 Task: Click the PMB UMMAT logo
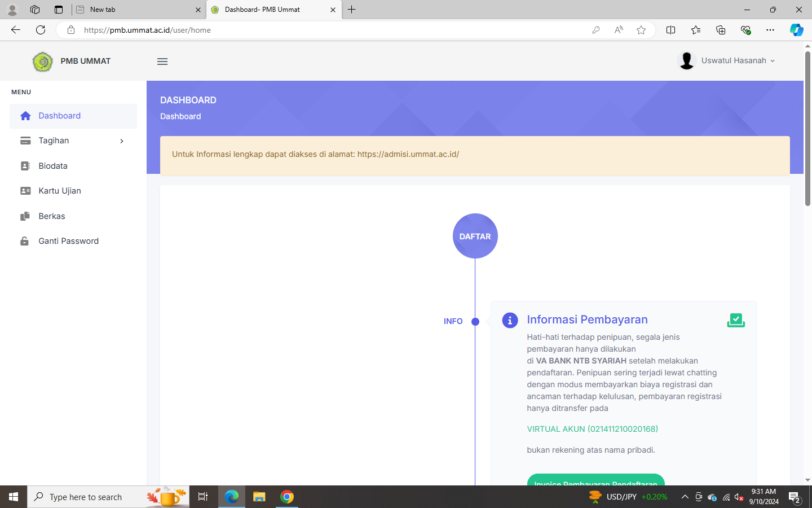pos(43,62)
